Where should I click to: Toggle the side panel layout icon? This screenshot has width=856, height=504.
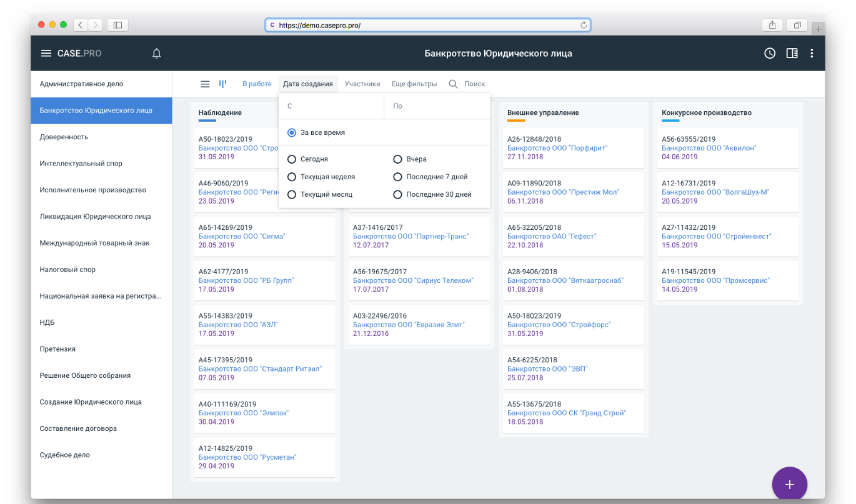pos(792,54)
